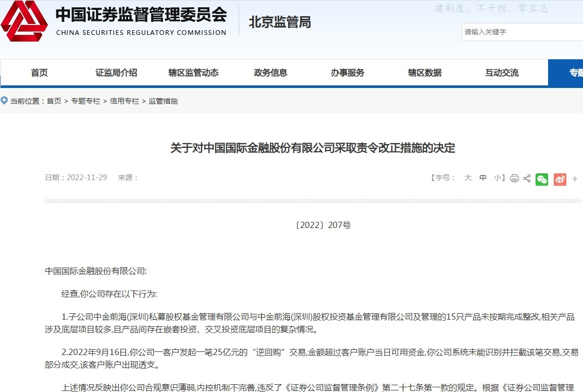This screenshot has height=392, width=583.
Task: Expand more sharing options plus icon
Action: (x=575, y=179)
